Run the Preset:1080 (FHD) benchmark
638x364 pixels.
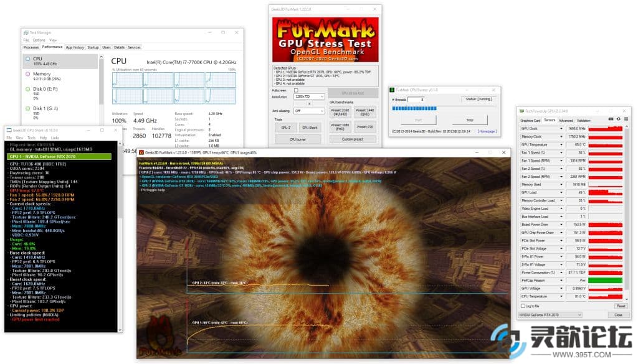click(x=340, y=127)
